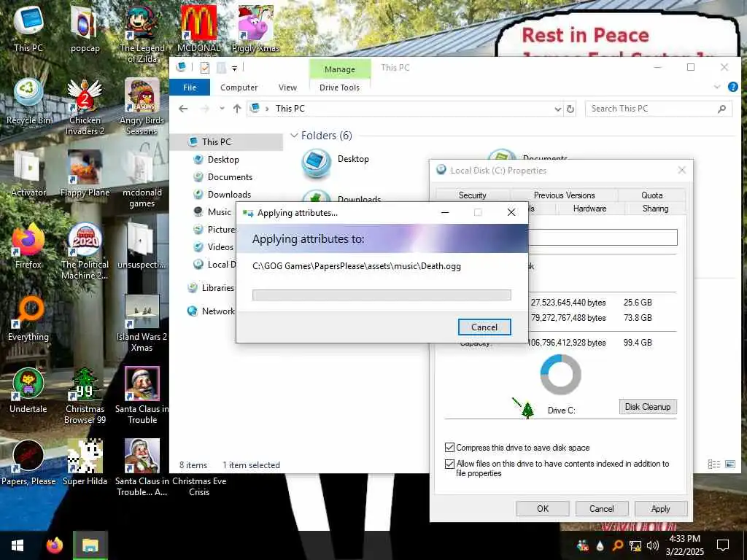
Task: Open Quick Access Toolbar customize dropdown
Action: pos(234,68)
